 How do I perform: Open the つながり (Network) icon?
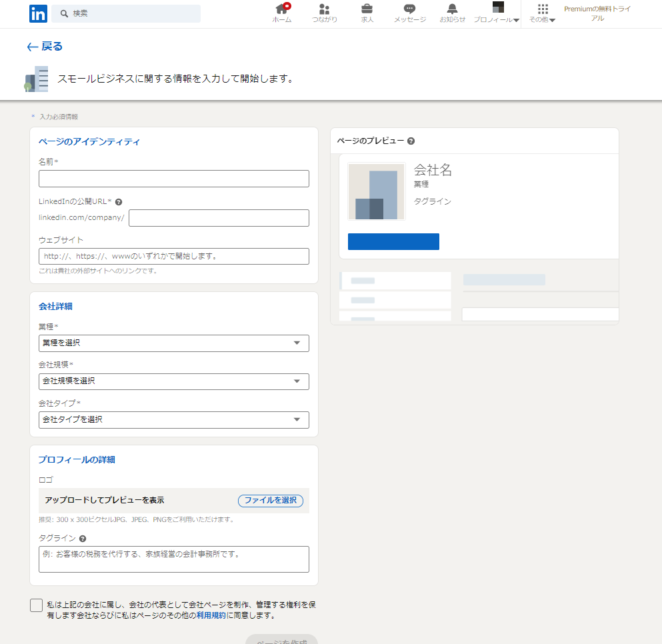click(x=325, y=9)
